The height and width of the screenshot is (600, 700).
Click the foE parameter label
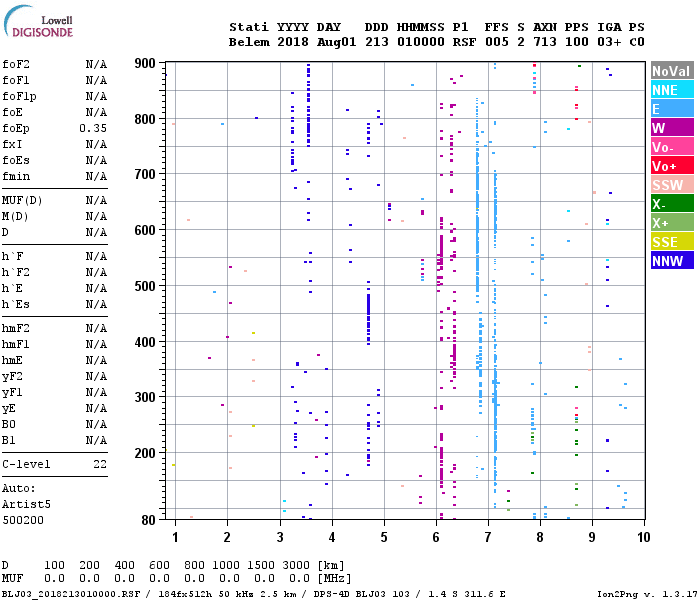(x=12, y=112)
